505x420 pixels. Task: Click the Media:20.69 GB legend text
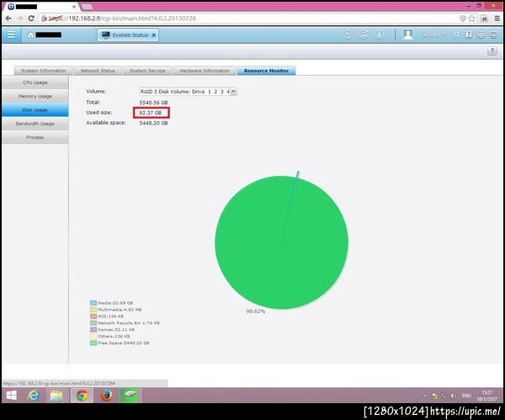click(115, 303)
